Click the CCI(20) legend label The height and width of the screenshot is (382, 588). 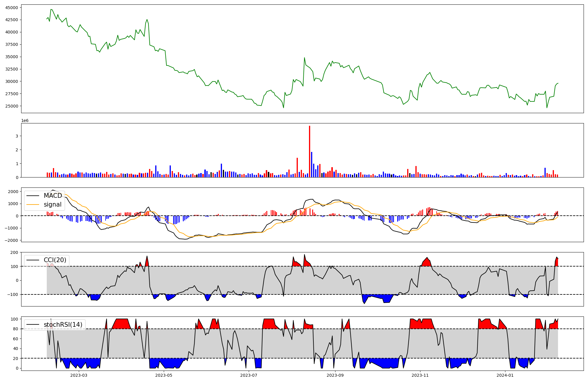55,260
